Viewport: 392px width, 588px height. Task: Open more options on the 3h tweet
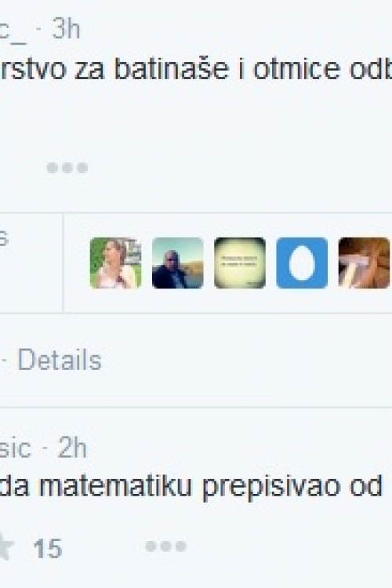click(67, 167)
